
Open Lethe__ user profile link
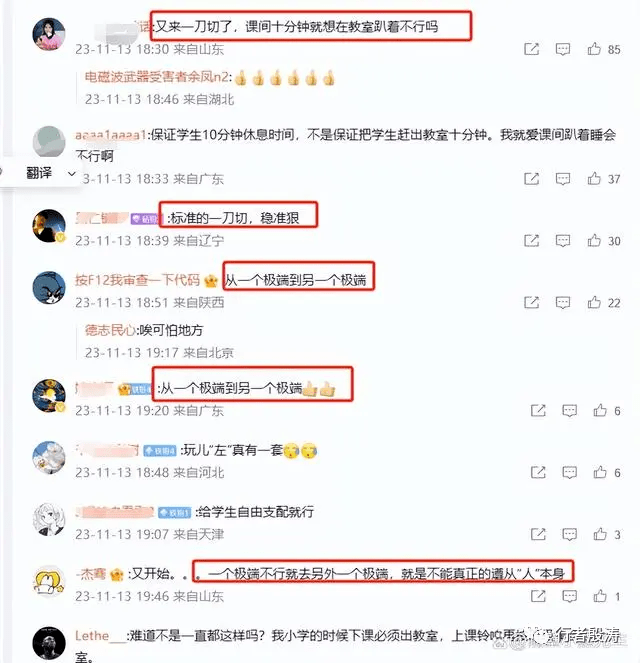(x=100, y=636)
